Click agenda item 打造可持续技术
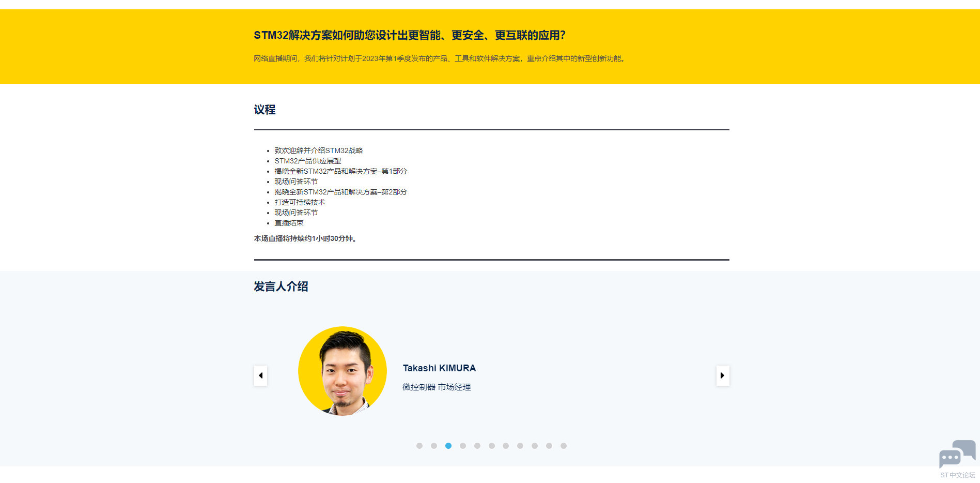Screen dimensions: 980x483 click(x=300, y=202)
